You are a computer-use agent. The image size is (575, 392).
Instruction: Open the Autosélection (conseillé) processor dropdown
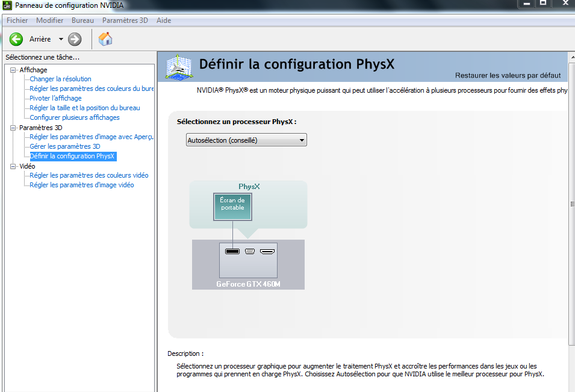coord(246,140)
